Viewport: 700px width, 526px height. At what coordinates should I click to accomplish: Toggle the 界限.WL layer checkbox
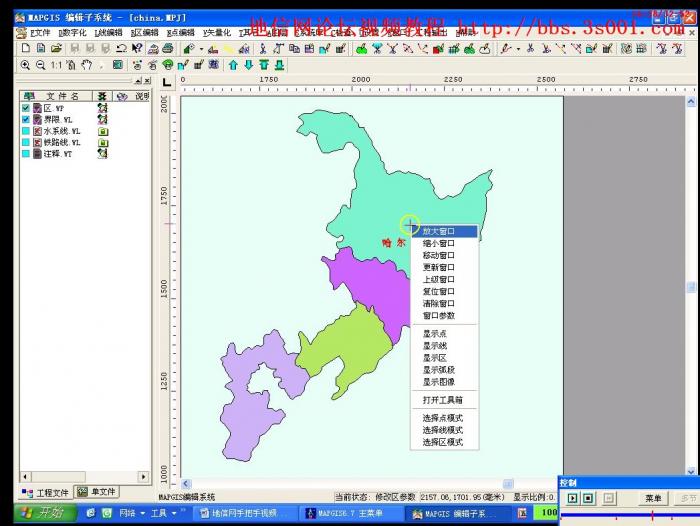(x=26, y=120)
